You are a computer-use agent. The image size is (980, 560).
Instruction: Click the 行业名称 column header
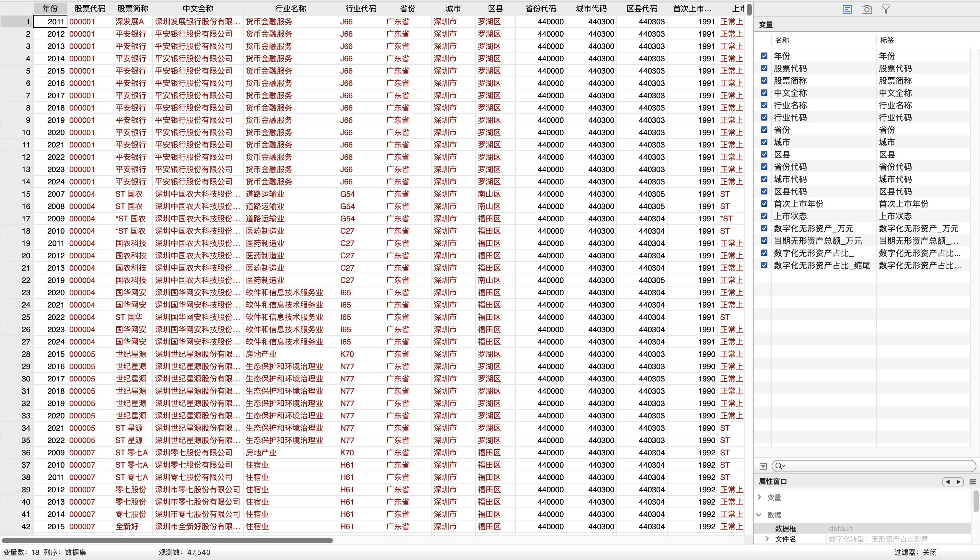pos(290,8)
